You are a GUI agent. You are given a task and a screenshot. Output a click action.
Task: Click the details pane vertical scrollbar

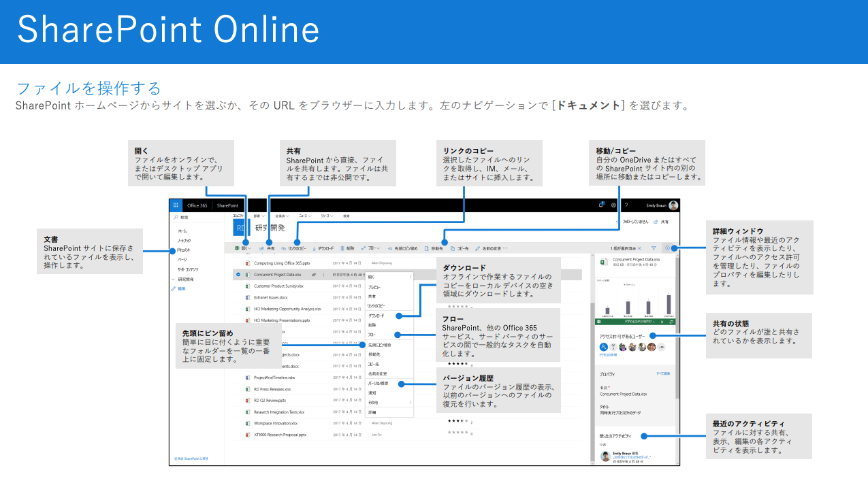pos(677,326)
